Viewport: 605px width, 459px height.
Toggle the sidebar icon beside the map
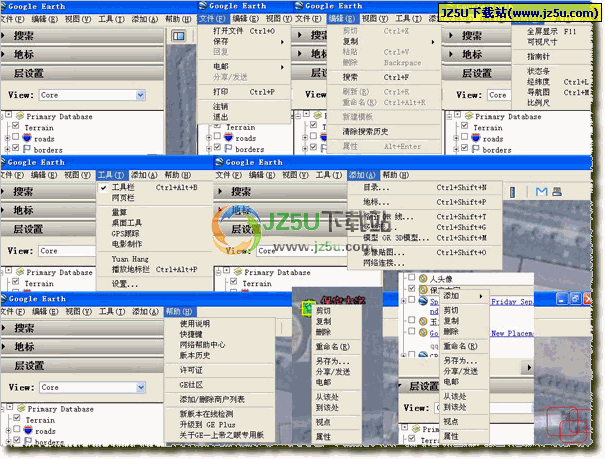pyautogui.click(x=178, y=36)
